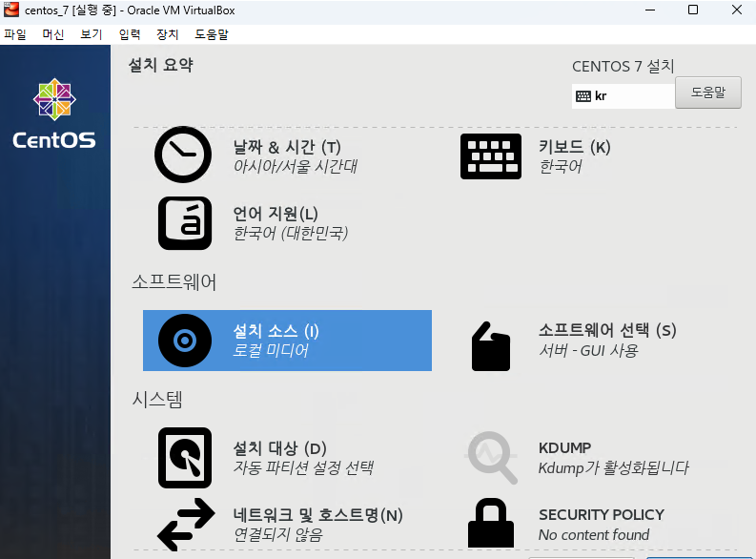Click the CentOS logo in sidebar
The height and width of the screenshot is (559, 756).
click(x=54, y=114)
